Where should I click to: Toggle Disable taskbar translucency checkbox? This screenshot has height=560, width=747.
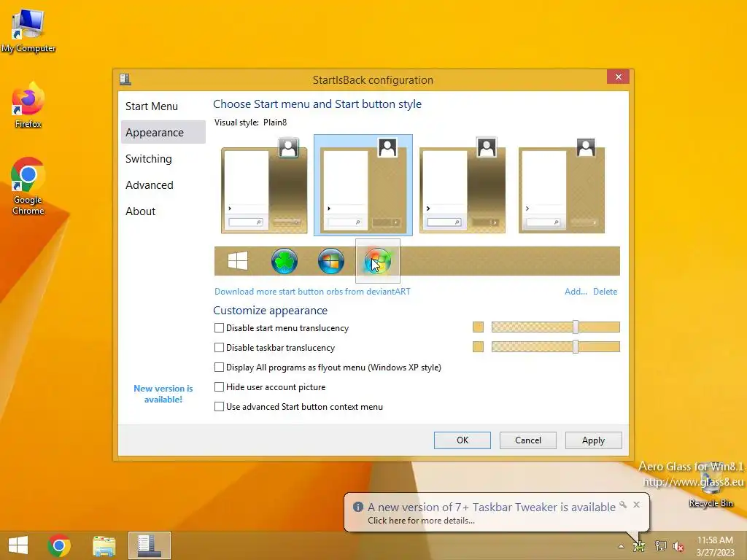219,348
